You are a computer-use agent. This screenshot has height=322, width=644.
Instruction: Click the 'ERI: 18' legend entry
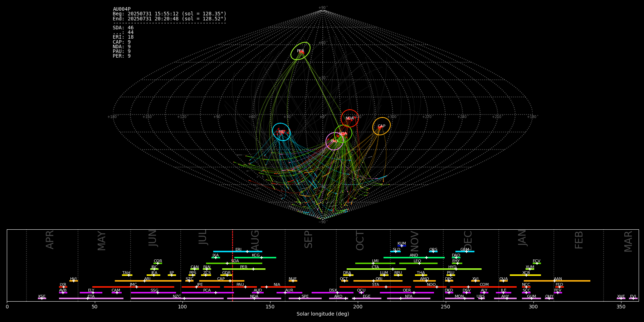click(x=123, y=37)
